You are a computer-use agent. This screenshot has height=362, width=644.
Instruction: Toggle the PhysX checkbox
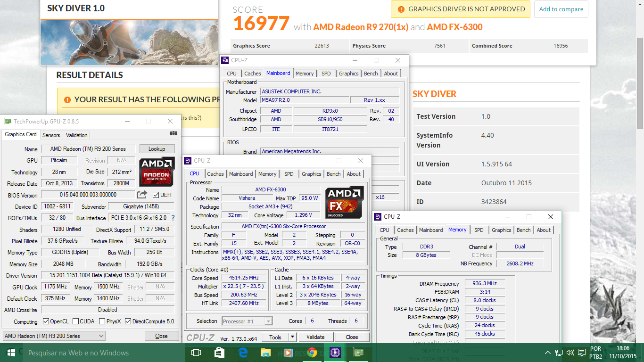point(102,321)
